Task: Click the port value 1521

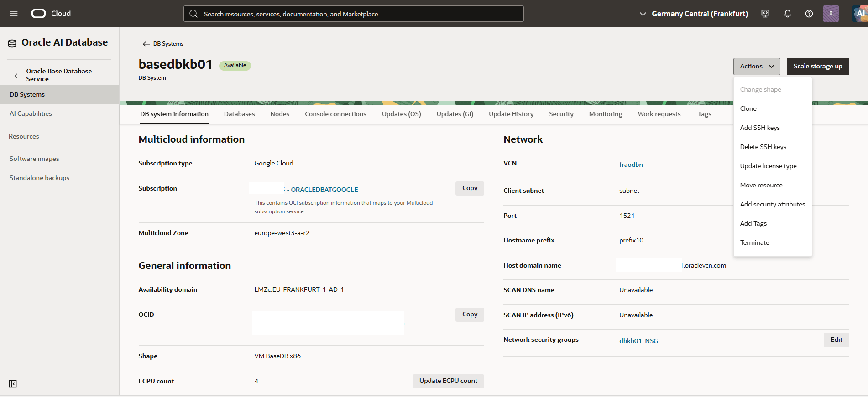Action: pos(627,216)
